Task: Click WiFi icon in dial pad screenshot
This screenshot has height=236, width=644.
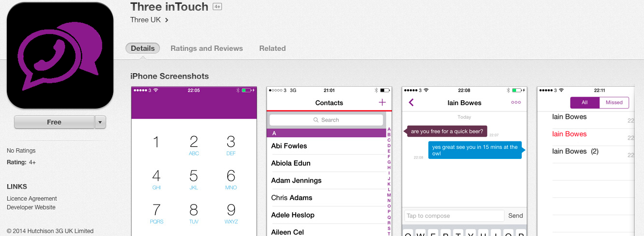Action: pos(156,90)
